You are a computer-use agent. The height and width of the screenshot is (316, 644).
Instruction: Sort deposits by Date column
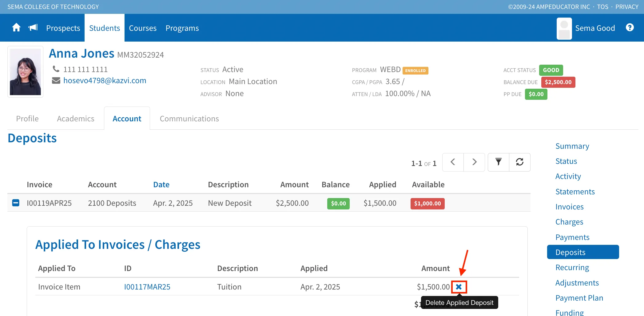(x=161, y=184)
